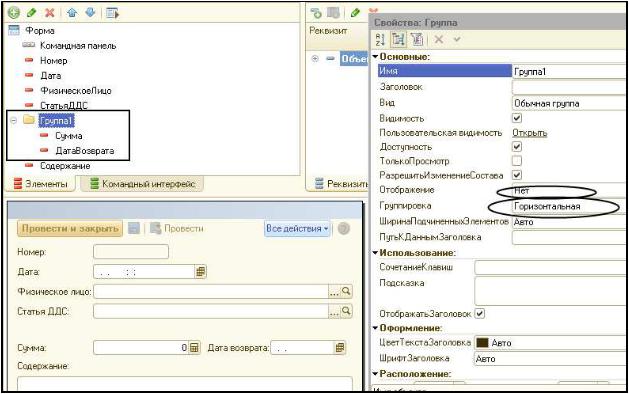Select Командная панель in the tree

(x=78, y=46)
